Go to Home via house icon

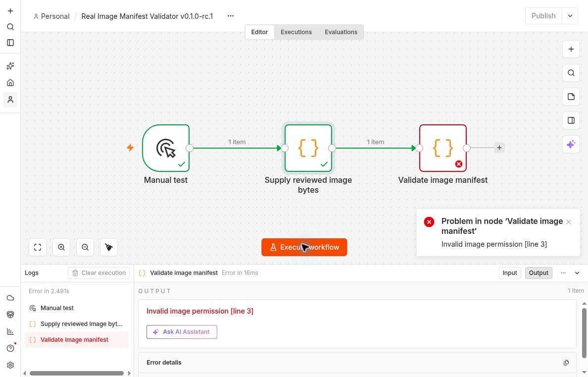[10, 83]
